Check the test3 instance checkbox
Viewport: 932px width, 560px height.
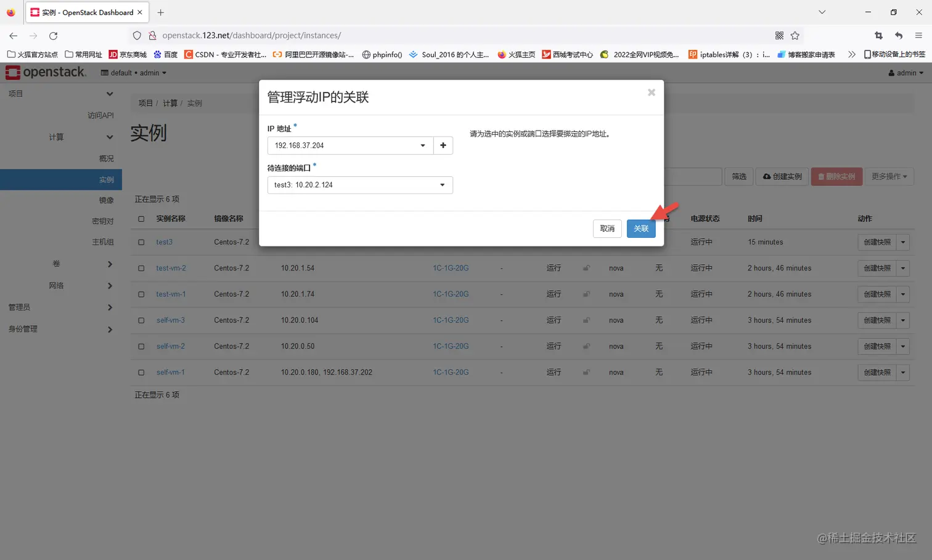click(141, 242)
